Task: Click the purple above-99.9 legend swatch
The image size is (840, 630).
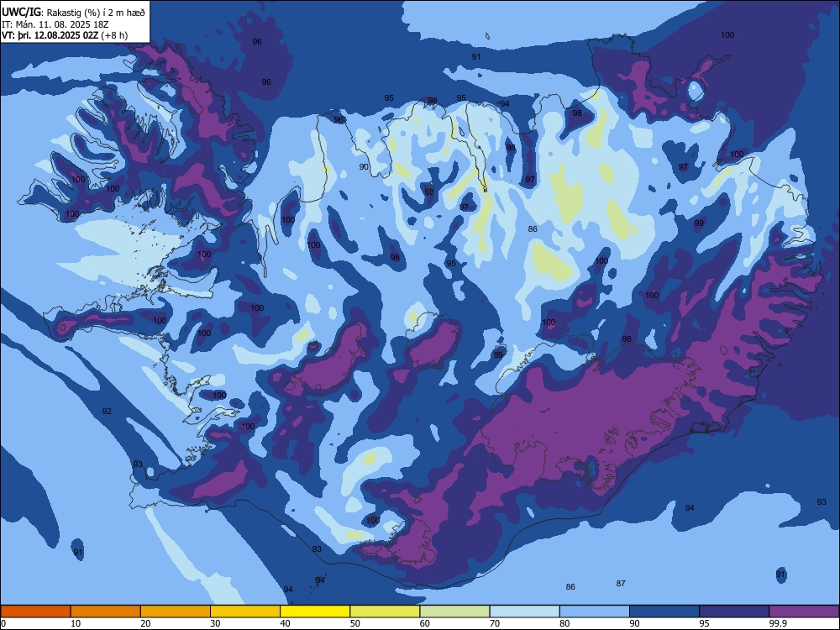Action: 804,612
